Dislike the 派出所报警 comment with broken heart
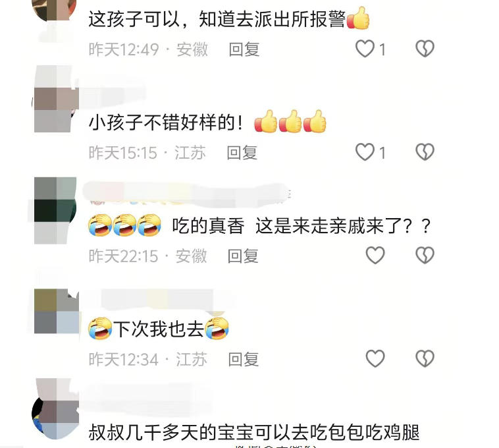This screenshot has width=499, height=448. coord(425,49)
